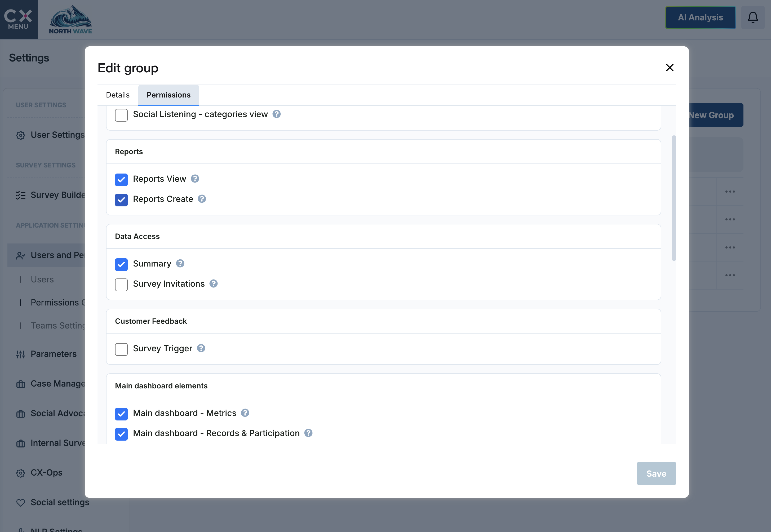The height and width of the screenshot is (532, 771).
Task: Enable the Survey Trigger checkbox
Action: coord(121,349)
